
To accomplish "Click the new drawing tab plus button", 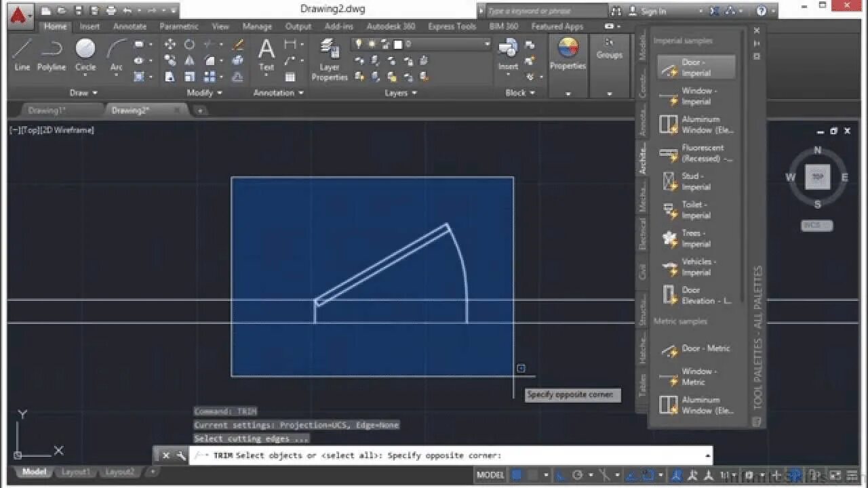I will pos(201,110).
